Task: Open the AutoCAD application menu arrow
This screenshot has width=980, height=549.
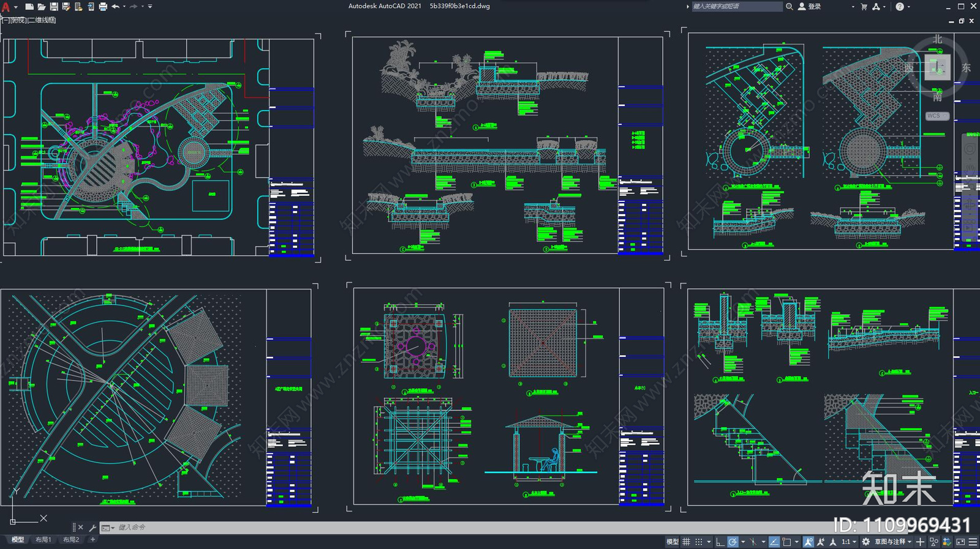Action: click(x=15, y=7)
